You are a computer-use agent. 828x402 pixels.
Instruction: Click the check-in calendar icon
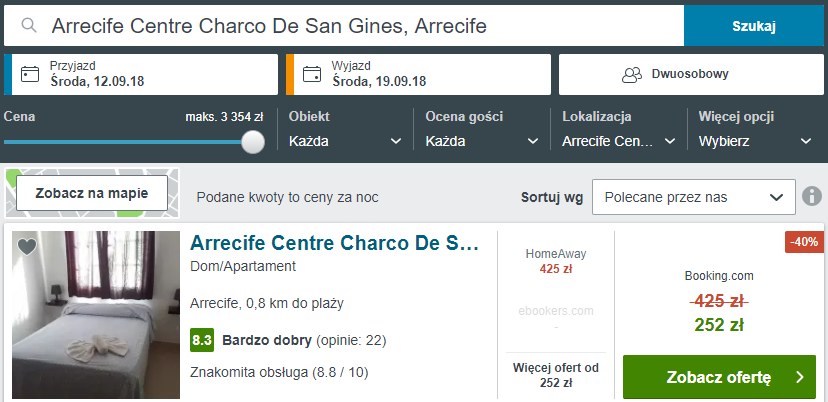(x=30, y=74)
